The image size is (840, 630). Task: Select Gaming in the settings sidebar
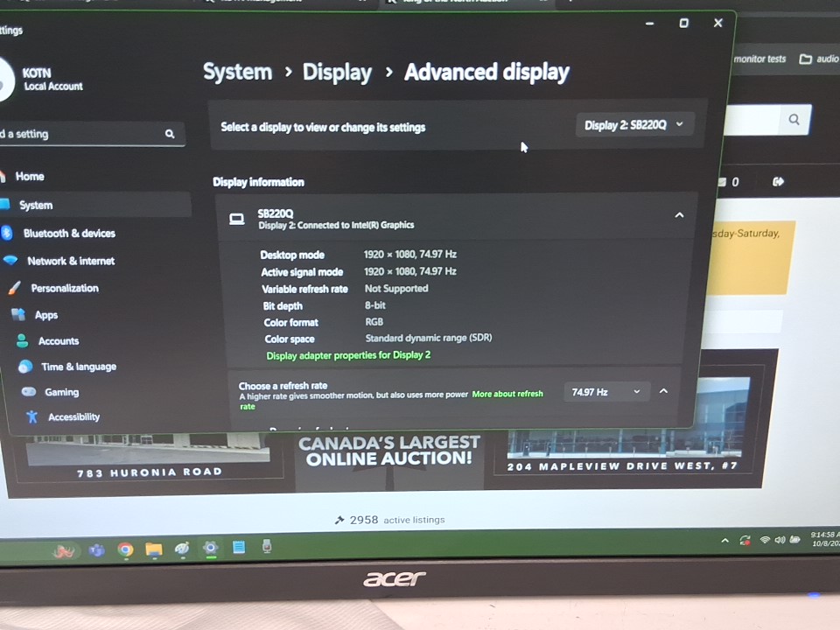(61, 392)
